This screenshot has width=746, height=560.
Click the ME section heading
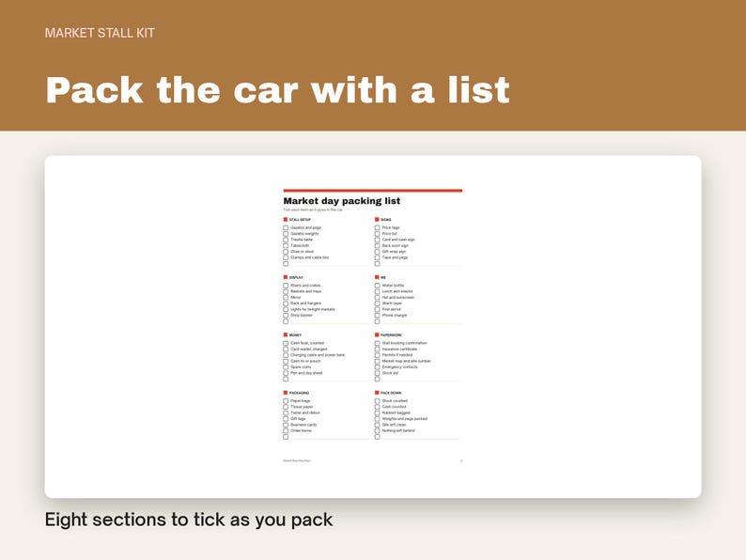(383, 277)
